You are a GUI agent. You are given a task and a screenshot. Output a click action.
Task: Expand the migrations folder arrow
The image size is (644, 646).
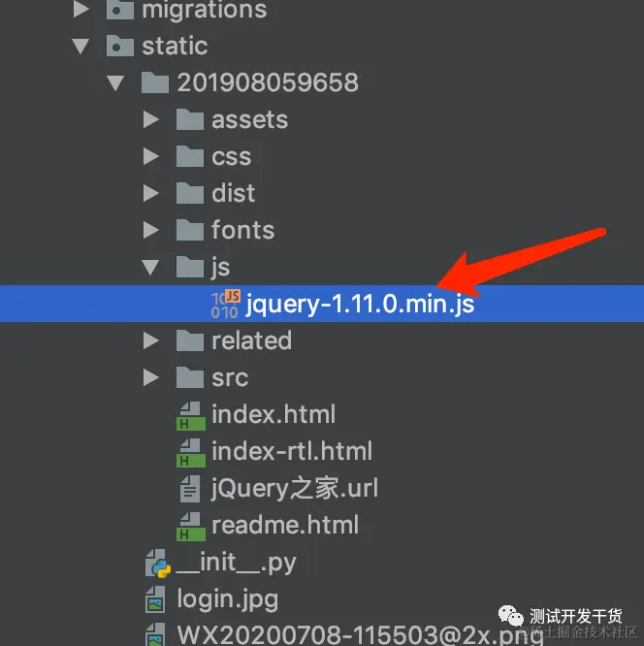click(81, 9)
